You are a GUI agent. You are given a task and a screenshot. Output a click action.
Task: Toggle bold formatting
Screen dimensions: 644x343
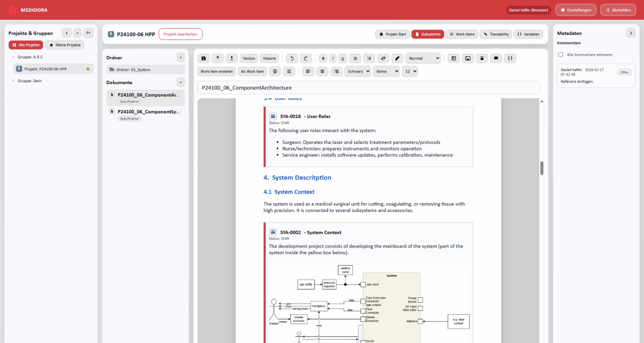click(x=323, y=58)
